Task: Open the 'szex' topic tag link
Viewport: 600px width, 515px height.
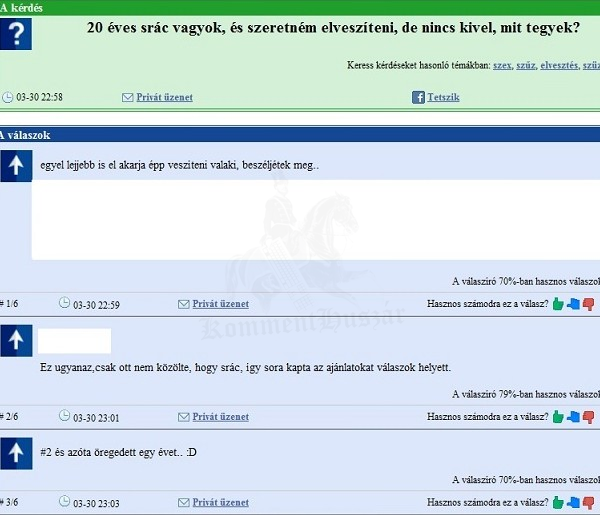Action: [x=502, y=65]
